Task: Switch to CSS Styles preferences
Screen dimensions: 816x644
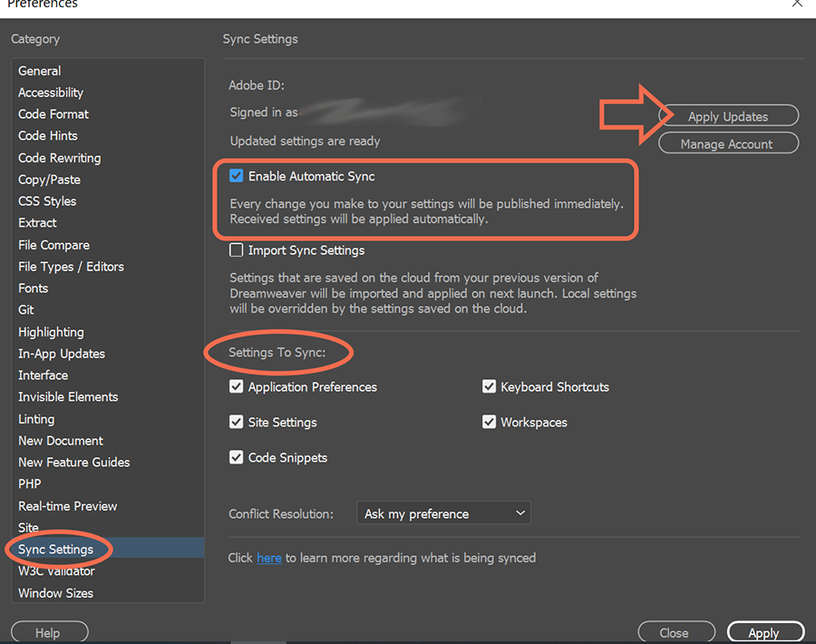Action: [47, 200]
